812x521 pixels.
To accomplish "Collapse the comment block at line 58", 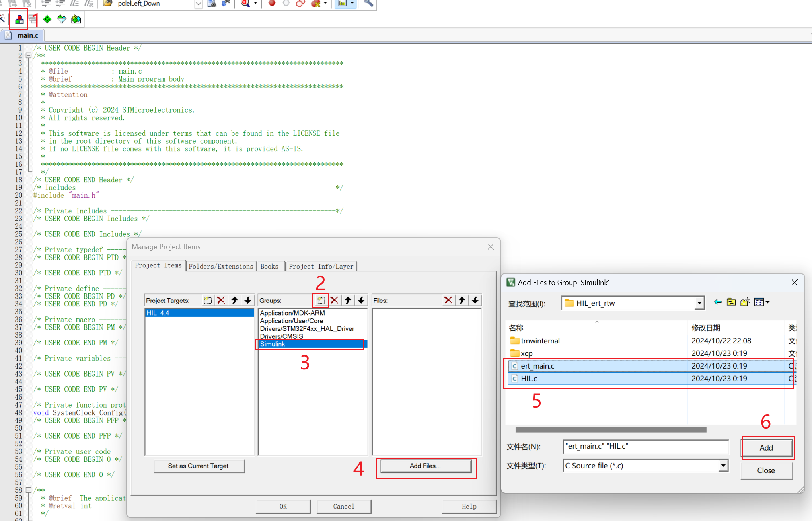I will (x=29, y=490).
